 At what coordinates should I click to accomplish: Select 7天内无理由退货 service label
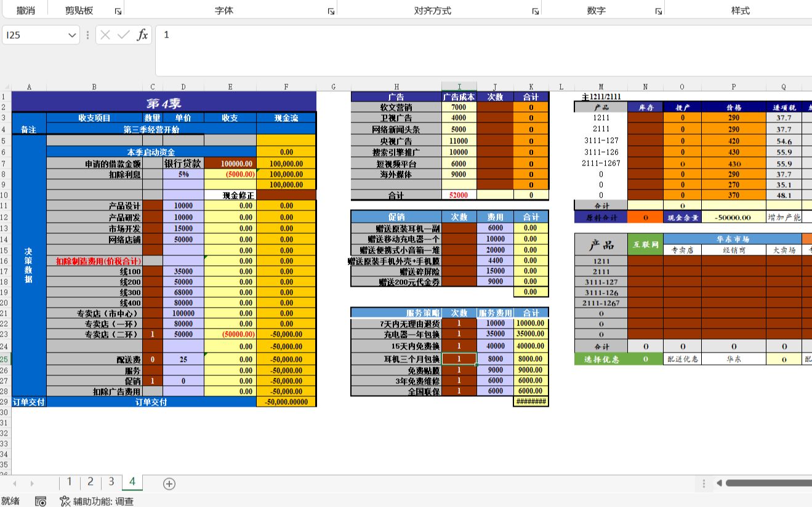tap(396, 323)
